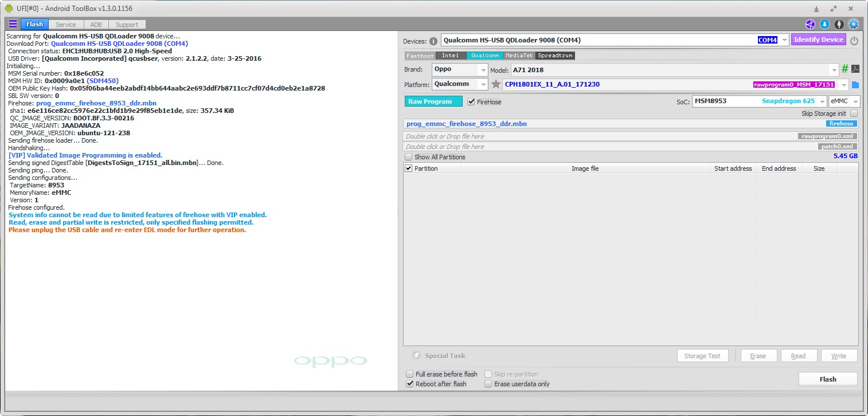Click the blue download updates icon
This screenshot has width=868, height=416.
point(824,24)
